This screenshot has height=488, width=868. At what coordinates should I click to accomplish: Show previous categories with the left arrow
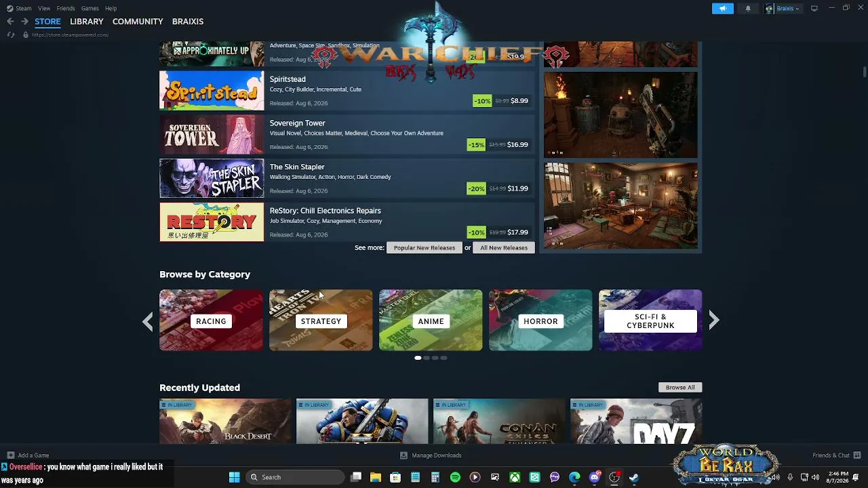[x=148, y=321]
